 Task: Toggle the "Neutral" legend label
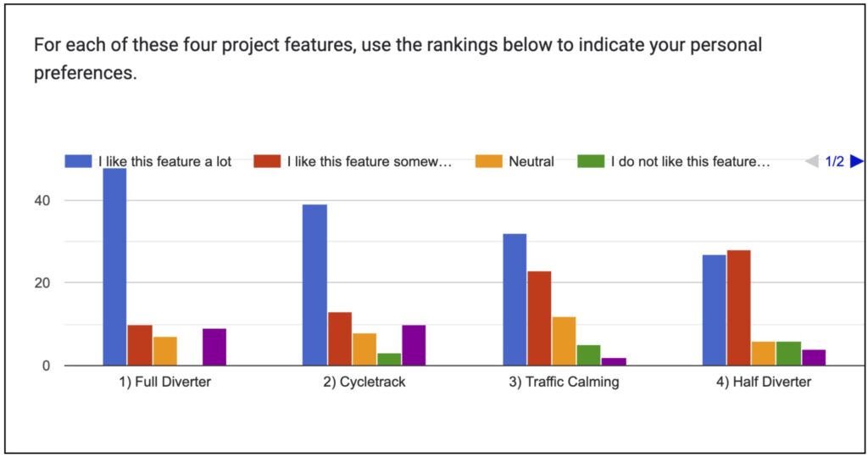click(531, 161)
